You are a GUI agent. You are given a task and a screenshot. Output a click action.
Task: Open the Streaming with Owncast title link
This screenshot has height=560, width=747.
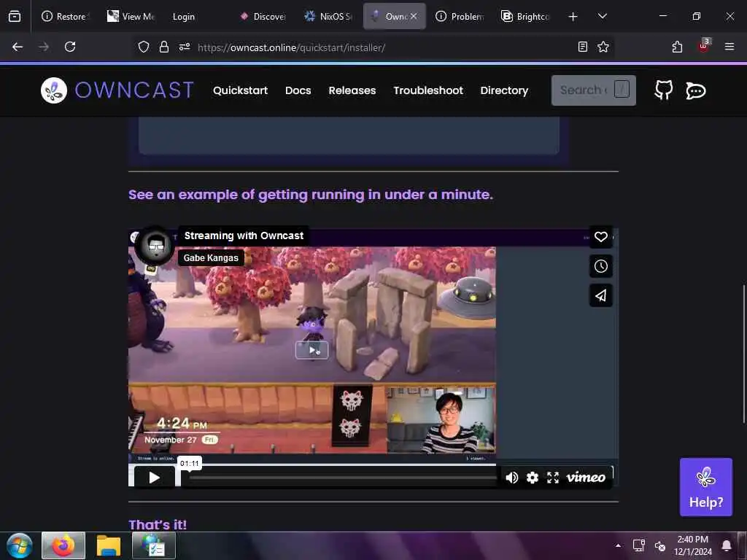[244, 236]
